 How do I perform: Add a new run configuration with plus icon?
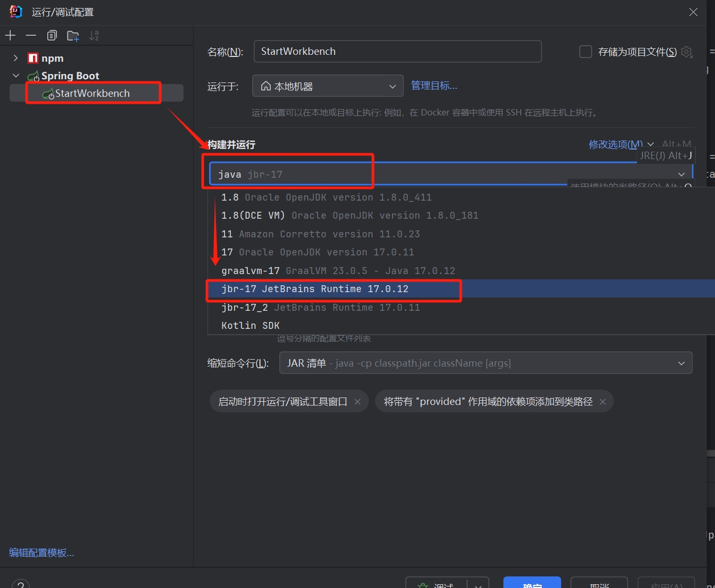click(x=11, y=36)
